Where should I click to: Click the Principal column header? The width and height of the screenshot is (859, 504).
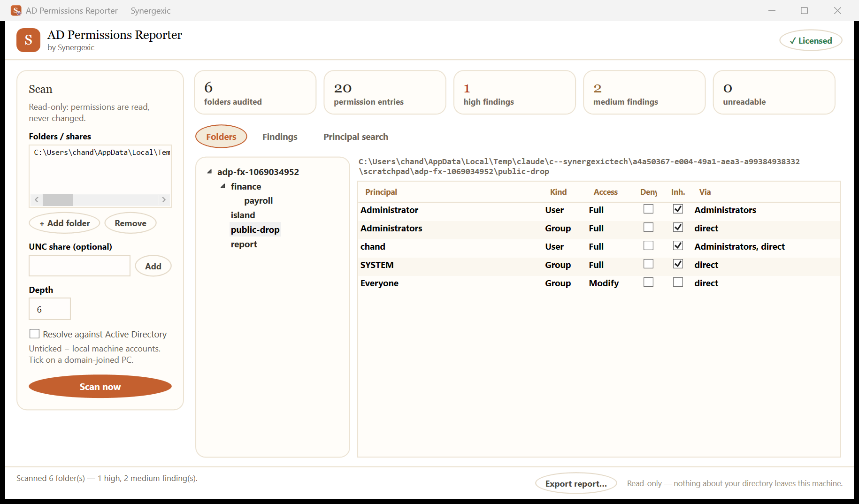[x=381, y=192]
